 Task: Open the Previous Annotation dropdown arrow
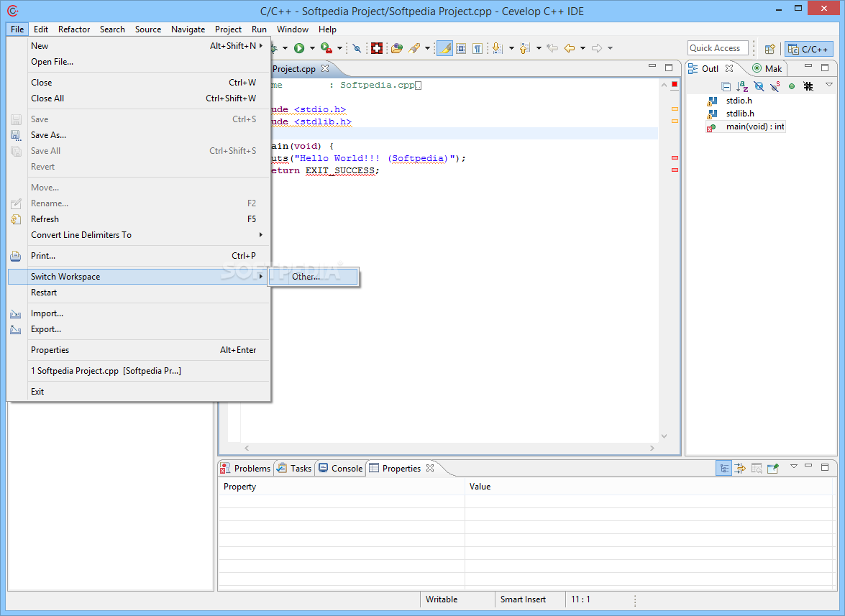click(539, 48)
